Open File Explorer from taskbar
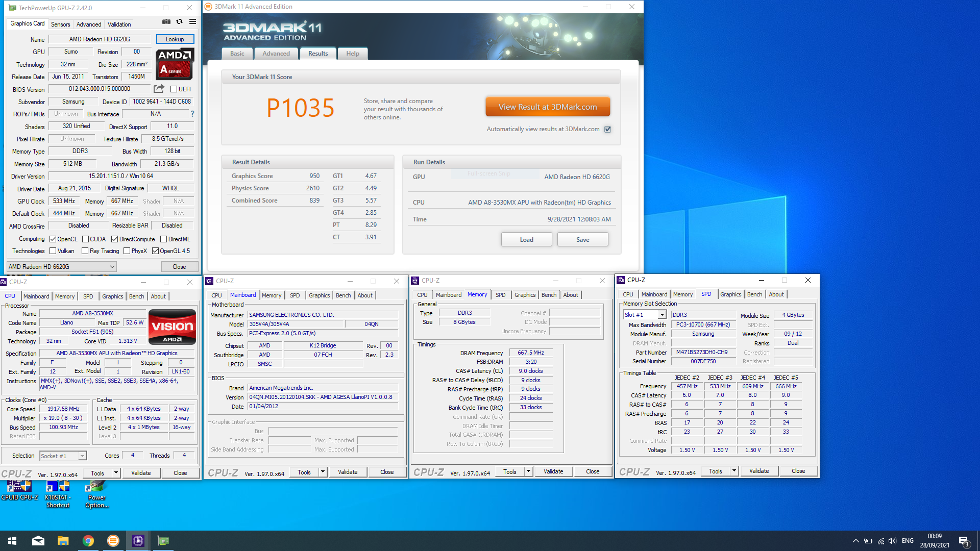This screenshot has height=551, width=980. point(63,541)
